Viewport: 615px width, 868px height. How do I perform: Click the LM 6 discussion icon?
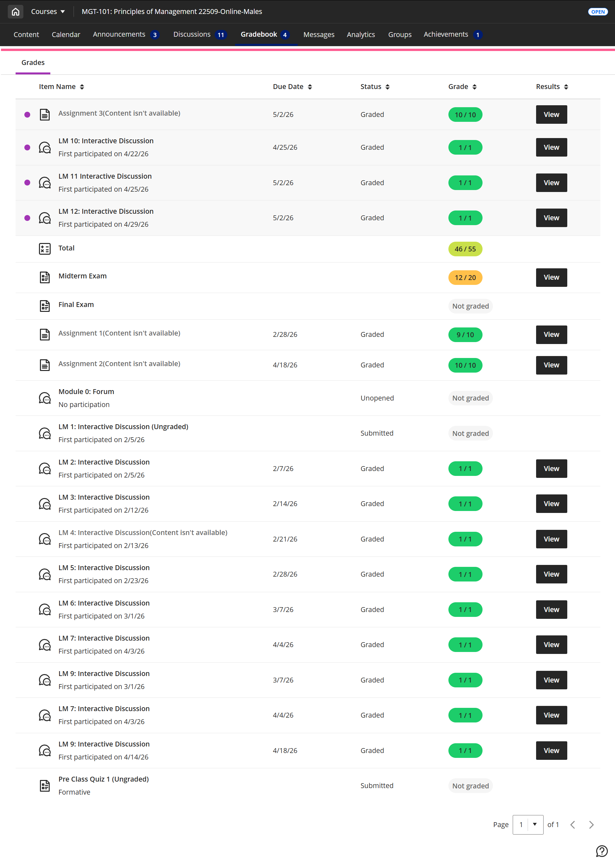coord(45,609)
